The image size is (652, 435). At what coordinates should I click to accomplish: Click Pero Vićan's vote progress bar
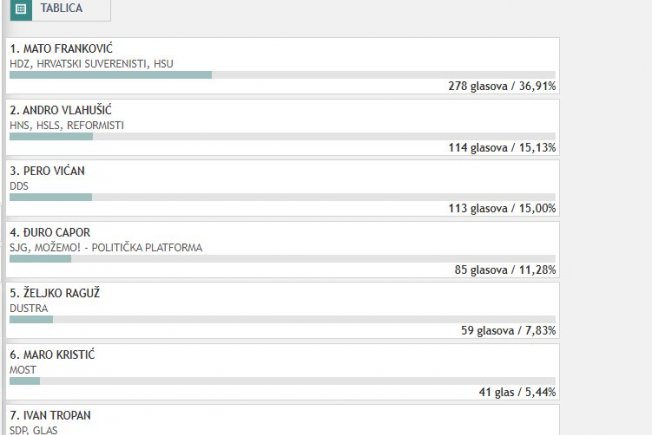coord(282,197)
